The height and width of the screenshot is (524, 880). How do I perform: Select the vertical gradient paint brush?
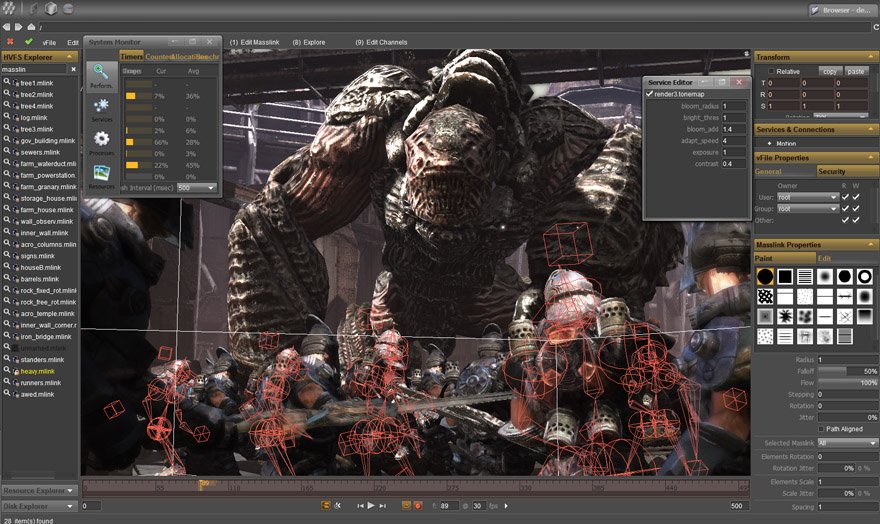click(x=864, y=316)
